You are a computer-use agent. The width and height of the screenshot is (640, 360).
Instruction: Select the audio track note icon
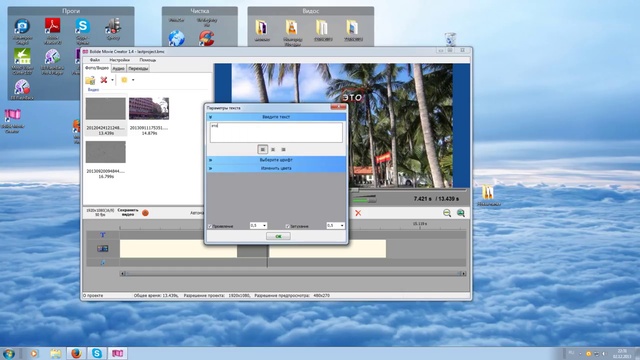(x=102, y=262)
